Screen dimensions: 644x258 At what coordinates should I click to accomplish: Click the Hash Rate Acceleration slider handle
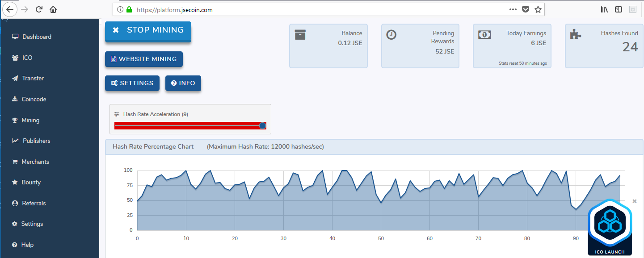coord(262,126)
